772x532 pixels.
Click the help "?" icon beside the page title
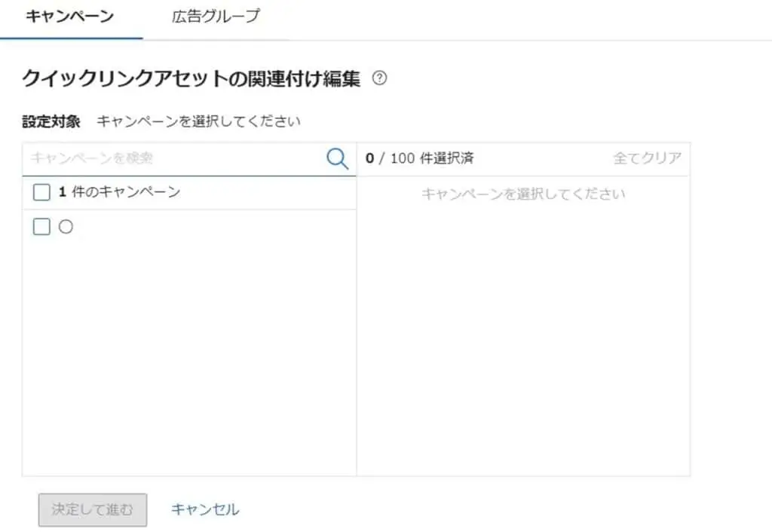[380, 78]
